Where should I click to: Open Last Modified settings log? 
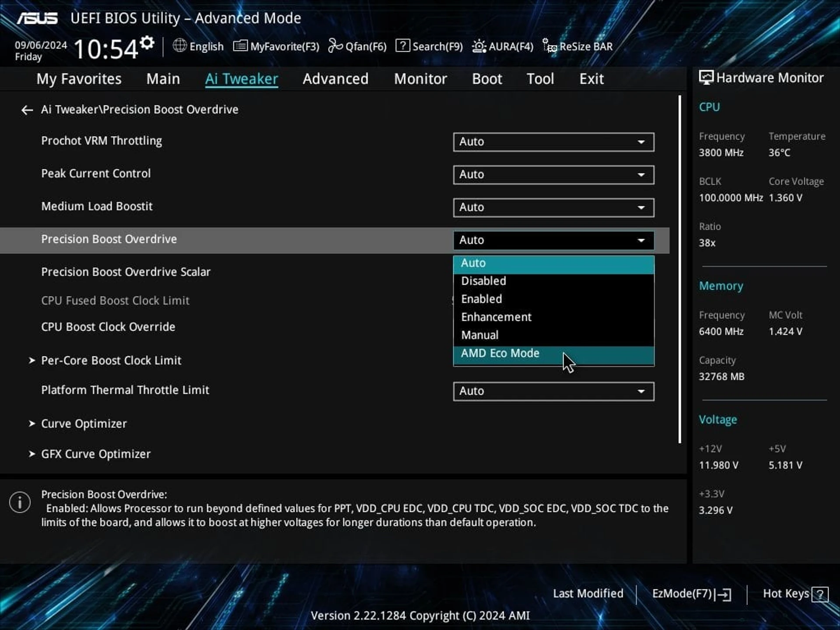pos(588,593)
